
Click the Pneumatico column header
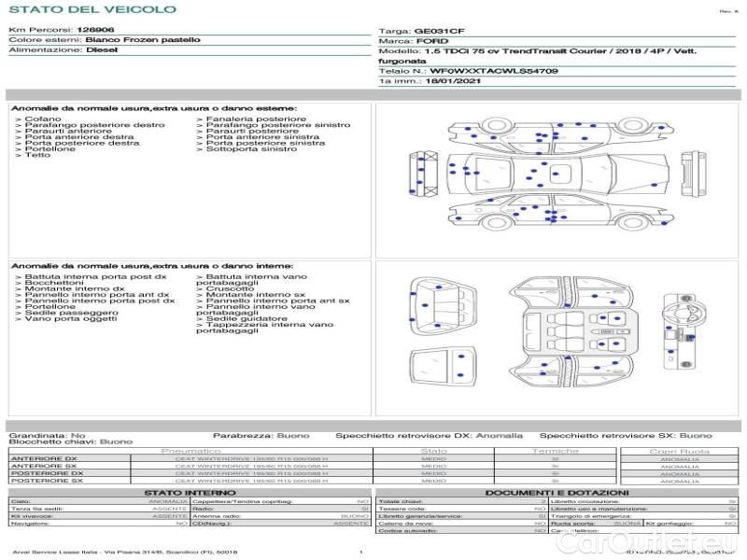[x=190, y=451]
